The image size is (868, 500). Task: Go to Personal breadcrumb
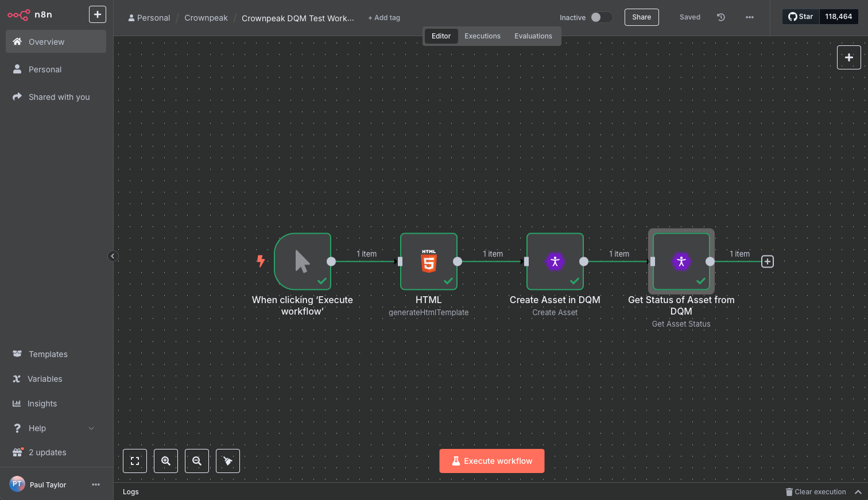click(149, 18)
